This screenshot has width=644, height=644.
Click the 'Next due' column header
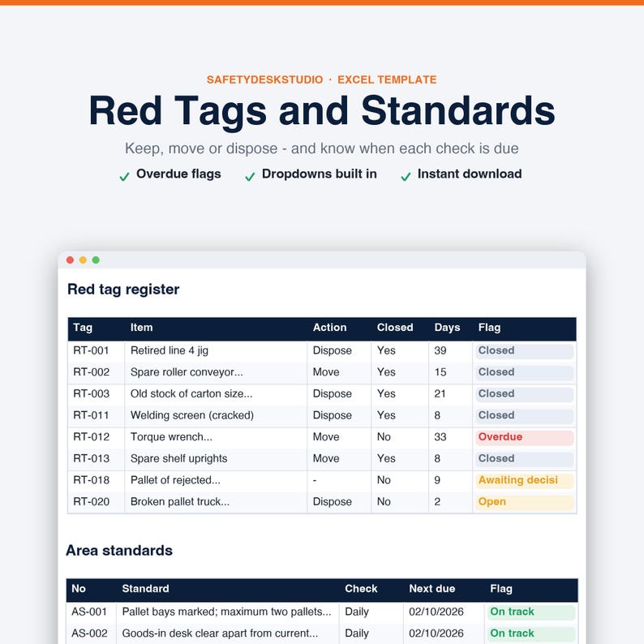tap(432, 589)
